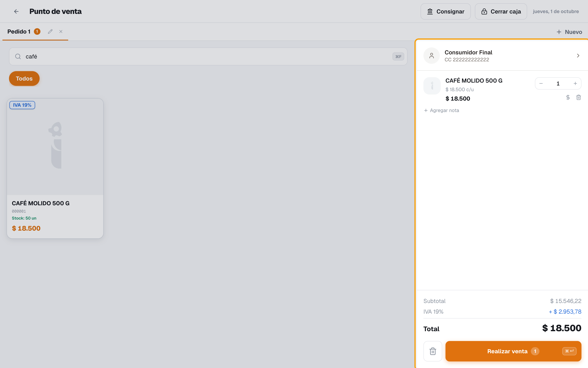
Task: Select the Todos category filter
Action: click(24, 79)
